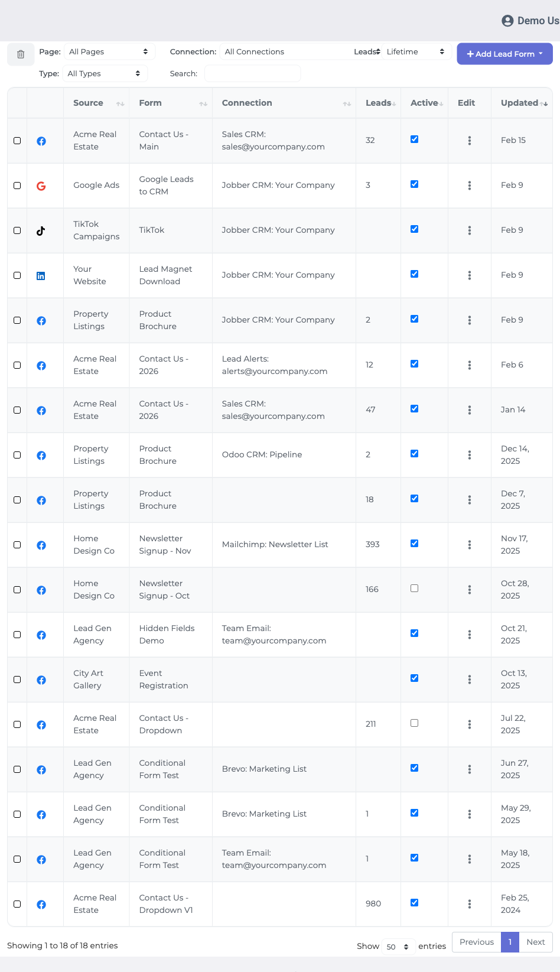Open the Page filter dropdown
Viewport: 560px width, 972px height.
click(109, 51)
